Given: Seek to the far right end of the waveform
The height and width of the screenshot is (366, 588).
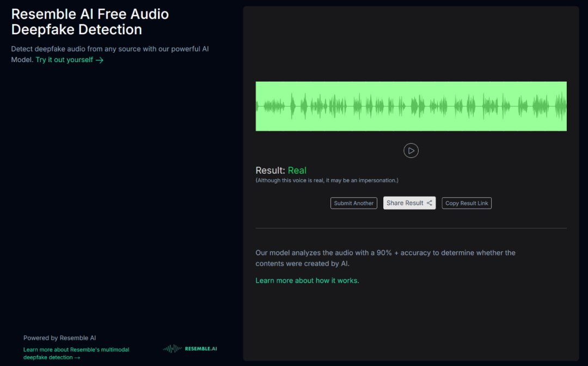Looking at the screenshot, I should coord(565,106).
